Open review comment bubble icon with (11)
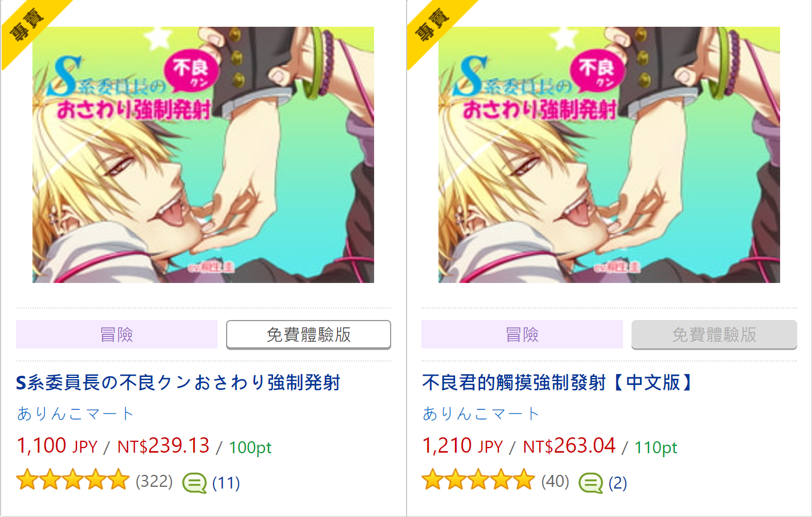 [195, 483]
